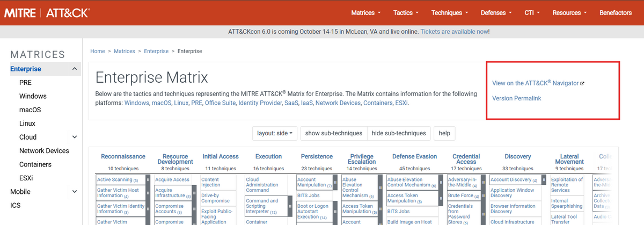
Task: Open the layout: side dropdown
Action: (x=275, y=133)
